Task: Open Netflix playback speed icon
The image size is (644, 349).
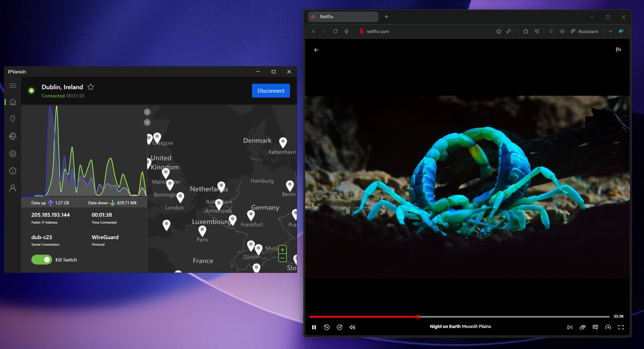Action: tap(608, 327)
